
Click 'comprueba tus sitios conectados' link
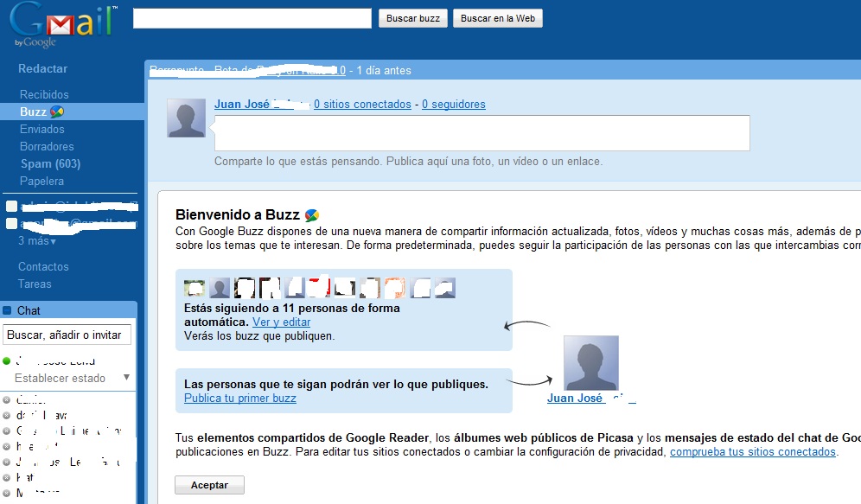click(x=753, y=452)
